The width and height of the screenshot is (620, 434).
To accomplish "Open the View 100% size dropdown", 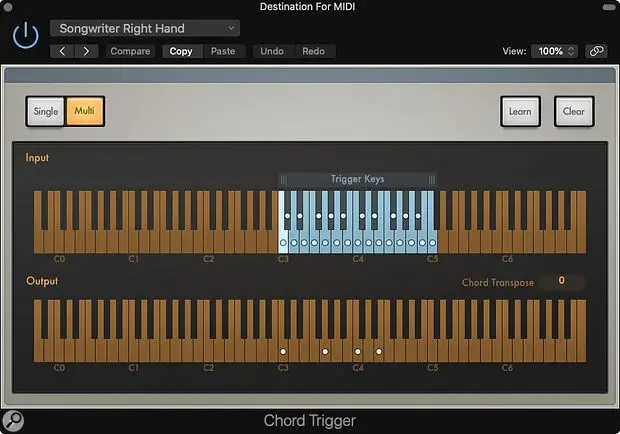I will [556, 51].
